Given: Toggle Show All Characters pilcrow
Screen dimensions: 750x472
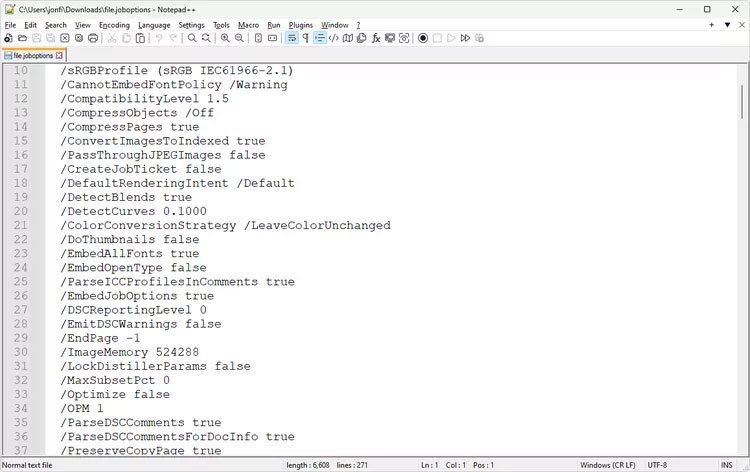Looking at the screenshot, I should pyautogui.click(x=305, y=38).
